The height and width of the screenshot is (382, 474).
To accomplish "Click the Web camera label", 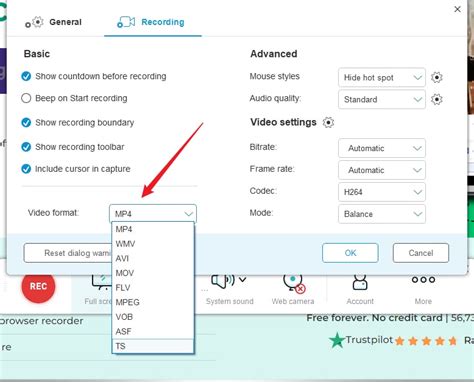I will click(293, 301).
